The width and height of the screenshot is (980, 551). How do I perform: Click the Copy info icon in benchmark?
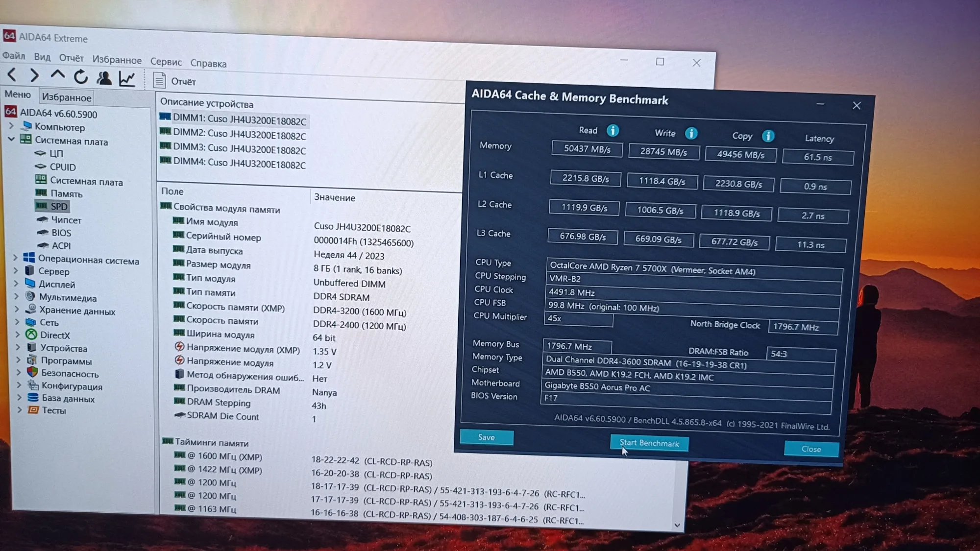[x=768, y=136]
